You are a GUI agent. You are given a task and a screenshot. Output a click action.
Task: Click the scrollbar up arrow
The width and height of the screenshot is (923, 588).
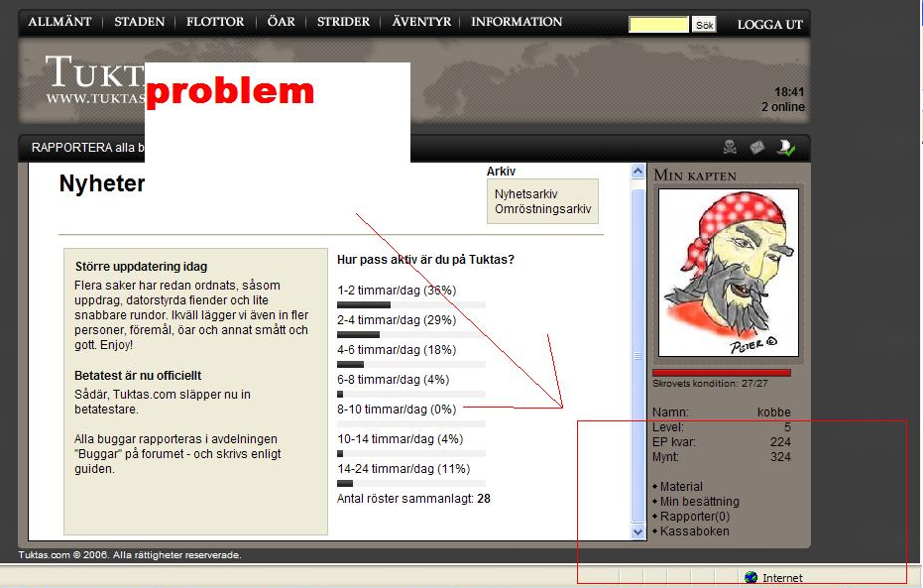coord(637,172)
